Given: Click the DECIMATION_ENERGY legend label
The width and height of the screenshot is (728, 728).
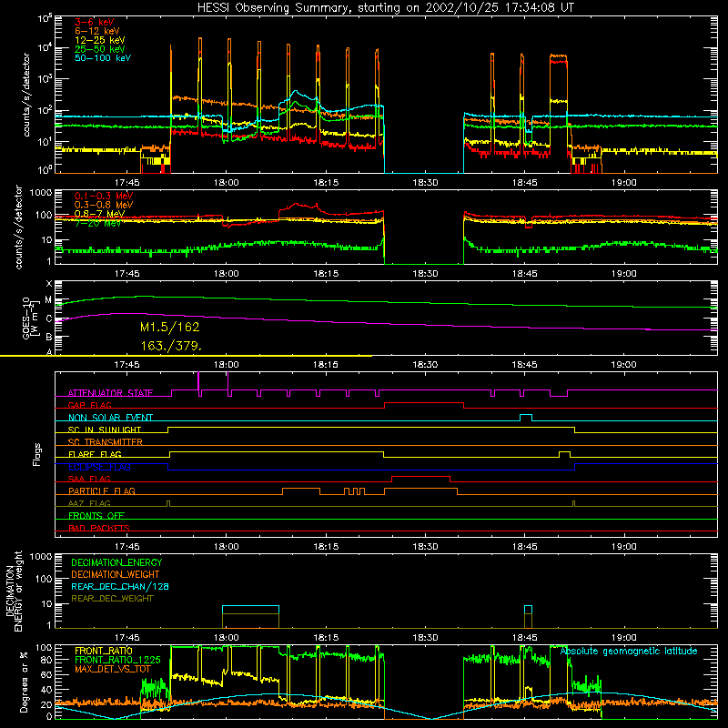Looking at the screenshot, I should (116, 562).
